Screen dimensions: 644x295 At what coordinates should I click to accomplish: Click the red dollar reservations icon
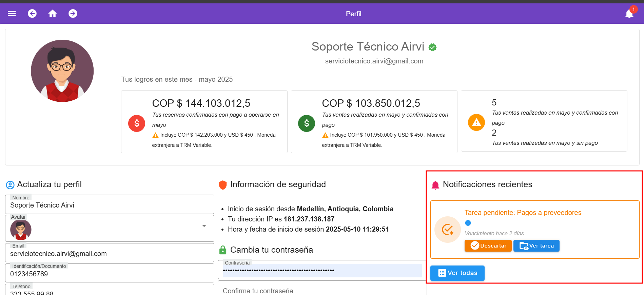pyautogui.click(x=137, y=123)
